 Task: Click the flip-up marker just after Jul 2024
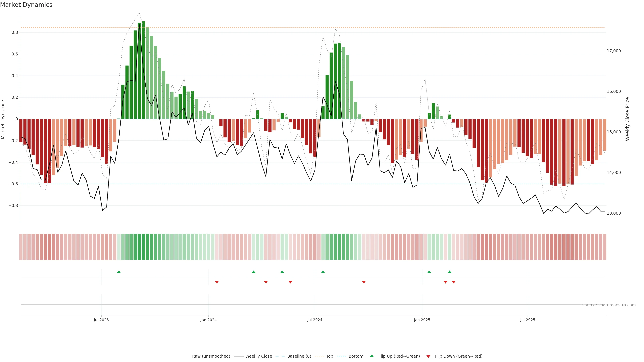click(323, 272)
